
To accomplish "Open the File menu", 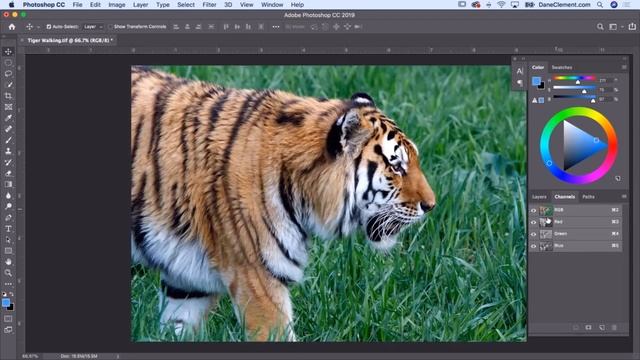I will click(x=77, y=5).
